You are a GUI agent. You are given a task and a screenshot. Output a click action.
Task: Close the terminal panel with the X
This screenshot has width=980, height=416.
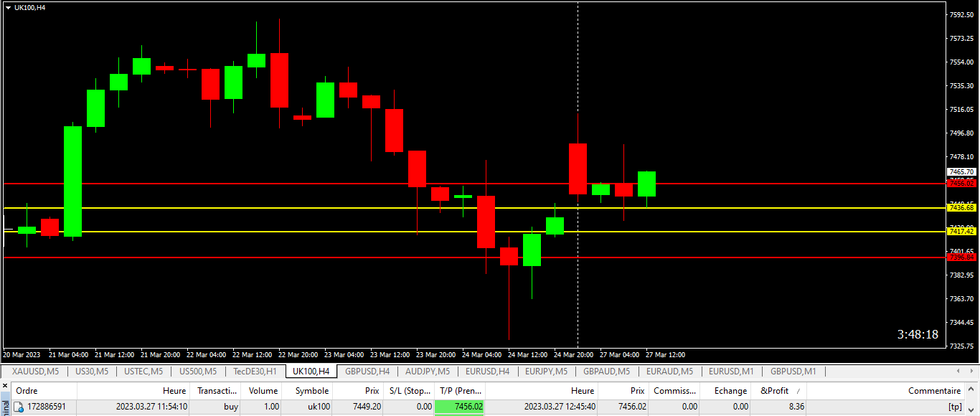tap(4, 386)
